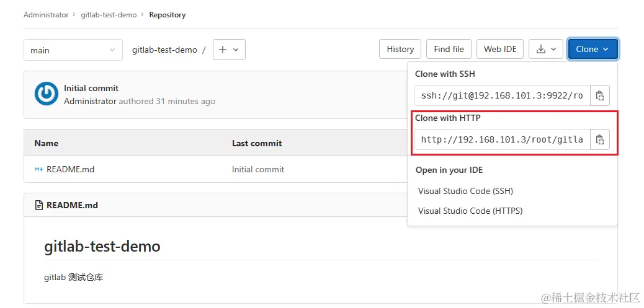Copy the HTTP clone URL

coord(600,139)
